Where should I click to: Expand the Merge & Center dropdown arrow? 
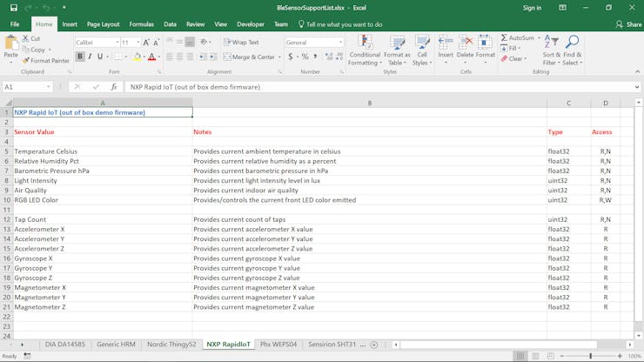coord(279,57)
